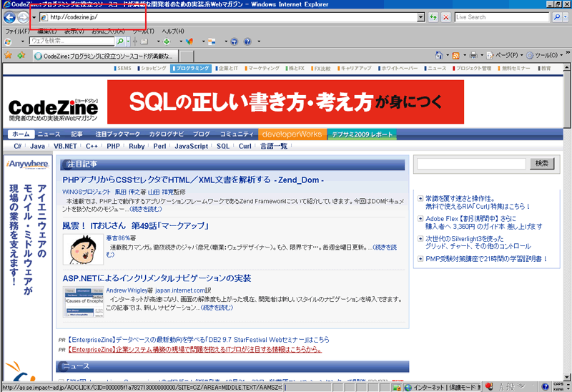The height and width of the screenshot is (392, 572).
Task: Click the Windows Live Spaces toolbar icon
Action: (212, 41)
